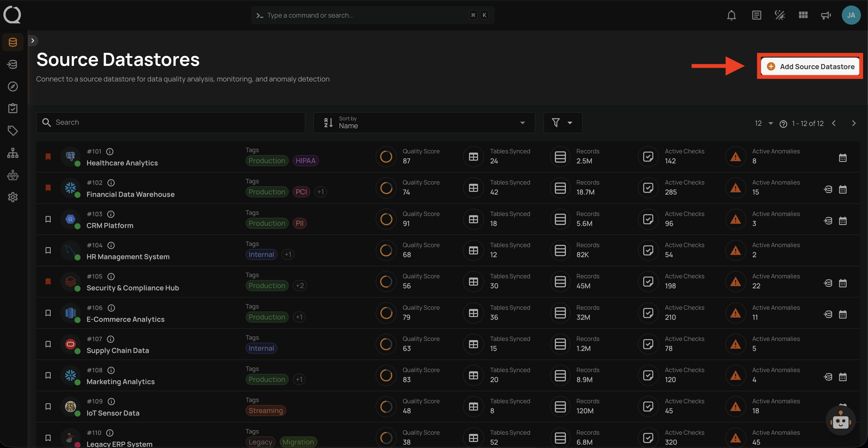Open the Sort by Name dropdown
The image size is (868, 448).
point(424,122)
